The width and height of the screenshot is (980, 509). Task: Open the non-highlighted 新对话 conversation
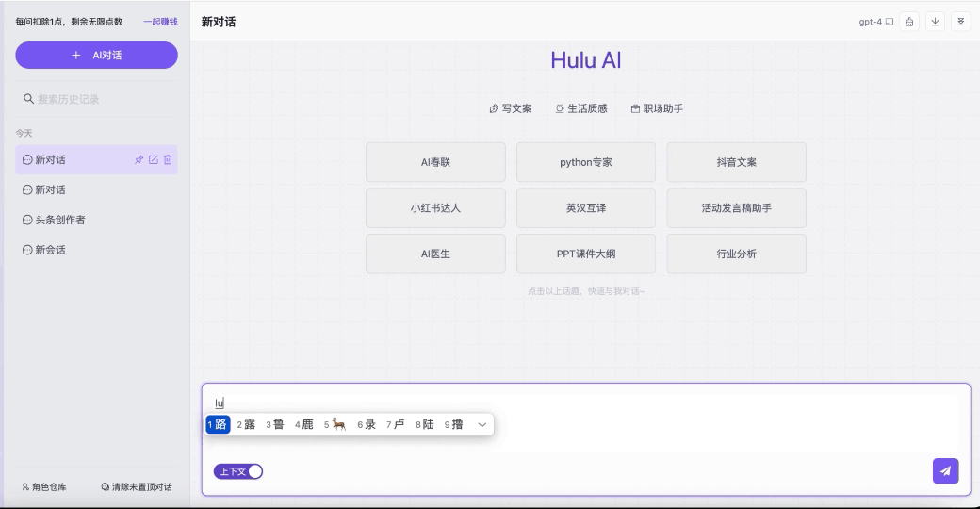(96, 189)
